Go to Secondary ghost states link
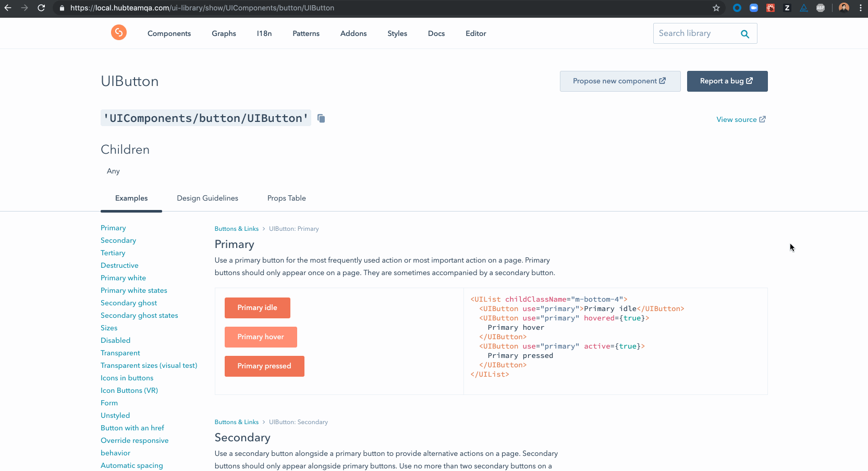The image size is (868, 471). click(139, 315)
